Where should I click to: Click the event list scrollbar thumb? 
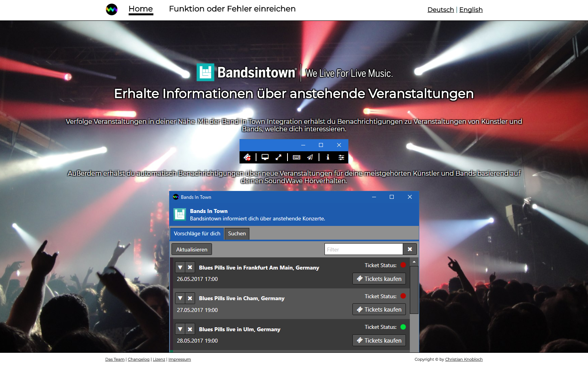[x=414, y=290]
